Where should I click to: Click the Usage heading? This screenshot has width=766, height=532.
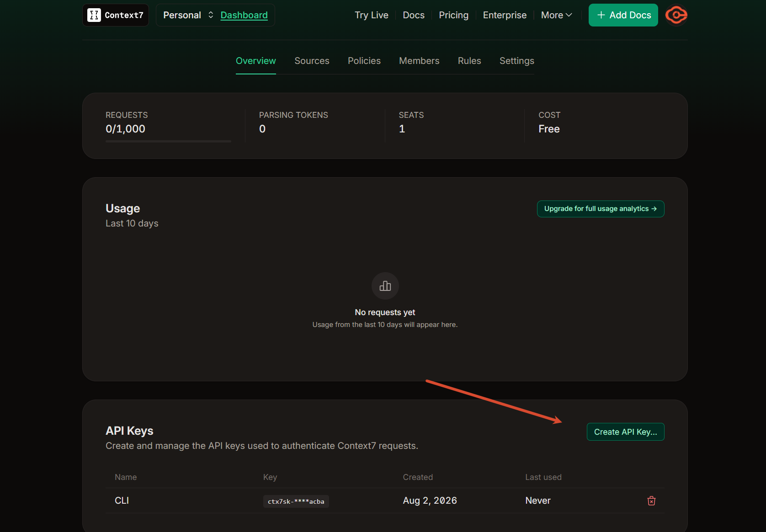click(123, 208)
